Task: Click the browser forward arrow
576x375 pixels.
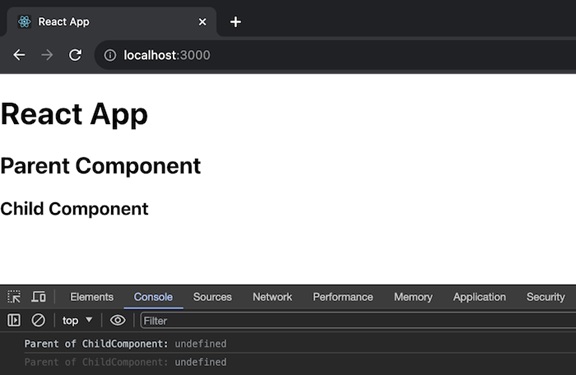Action: (47, 55)
